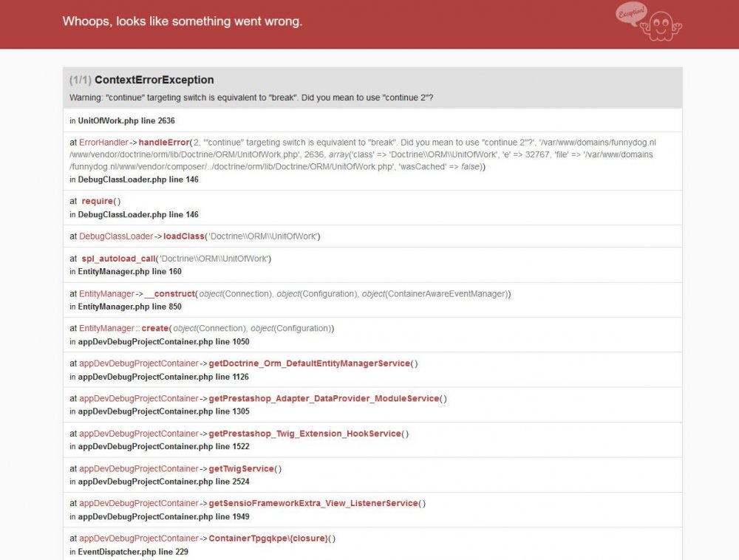The image size is (739, 560).
Task: Click the ContextErrorException heading
Action: (154, 80)
